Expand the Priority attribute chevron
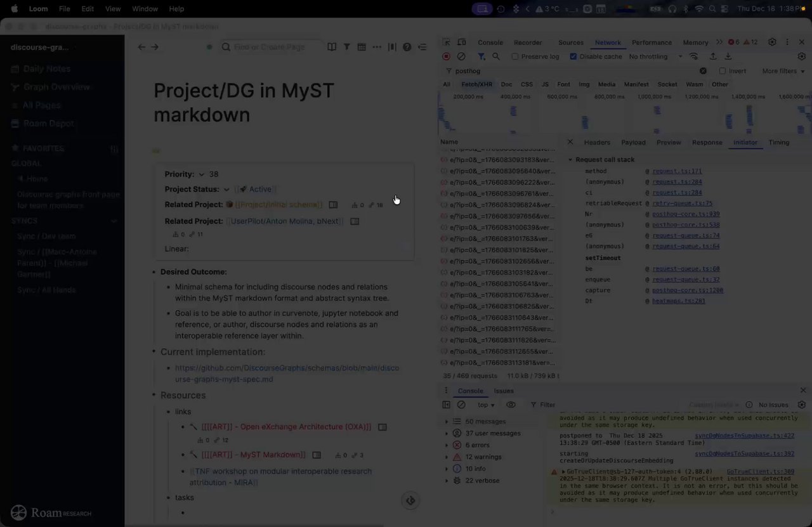The image size is (812, 527). click(x=202, y=174)
